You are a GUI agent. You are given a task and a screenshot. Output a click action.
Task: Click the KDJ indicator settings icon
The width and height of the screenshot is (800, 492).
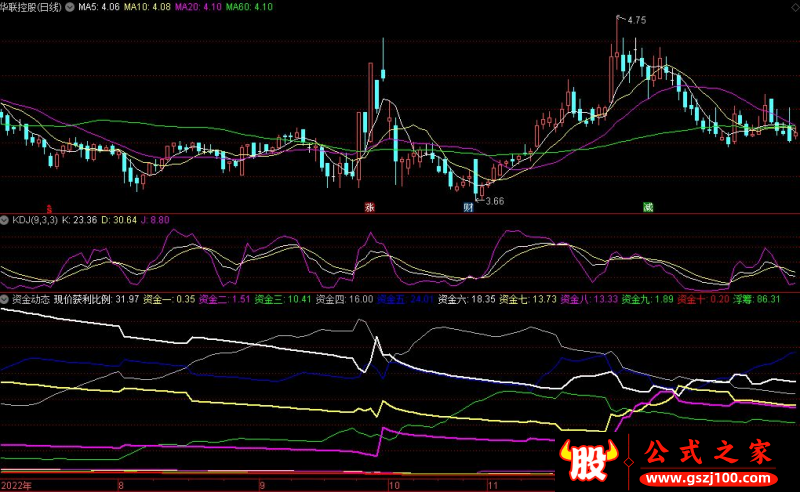tap(5, 218)
